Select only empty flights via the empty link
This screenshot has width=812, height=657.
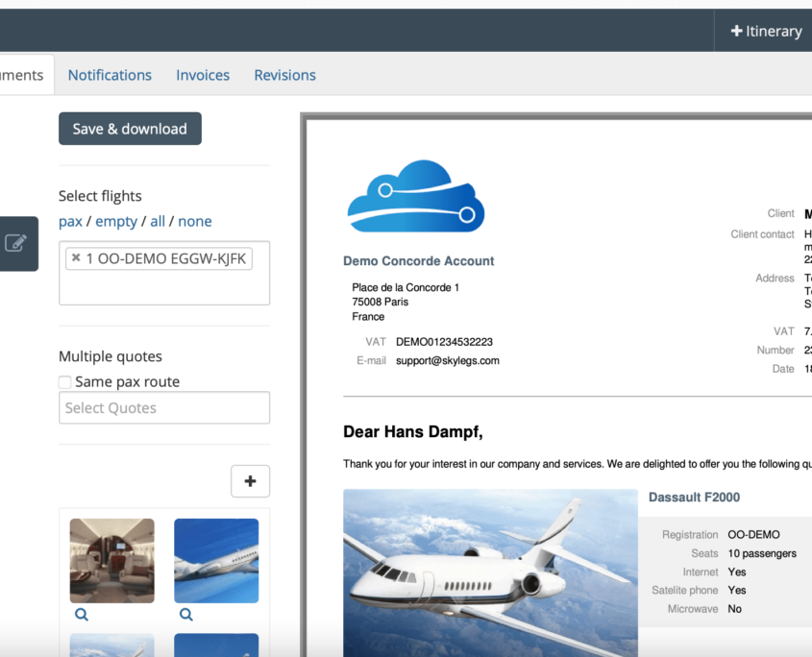click(x=116, y=221)
